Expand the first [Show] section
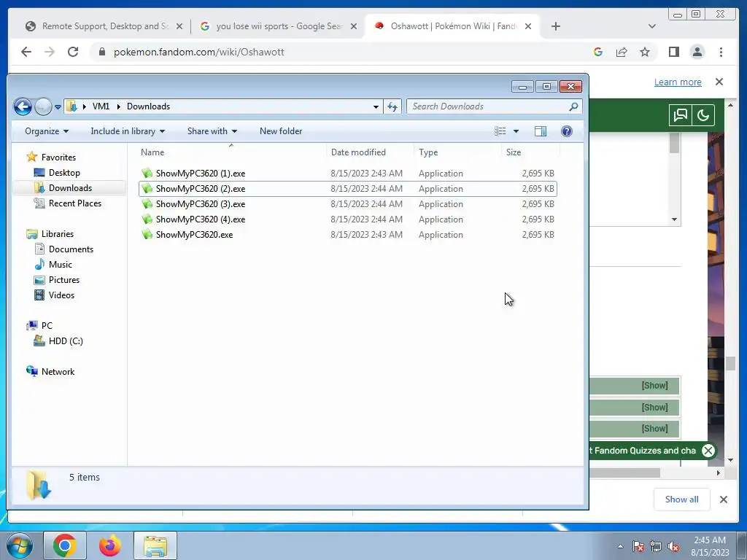The width and height of the screenshot is (747, 560). point(654,386)
